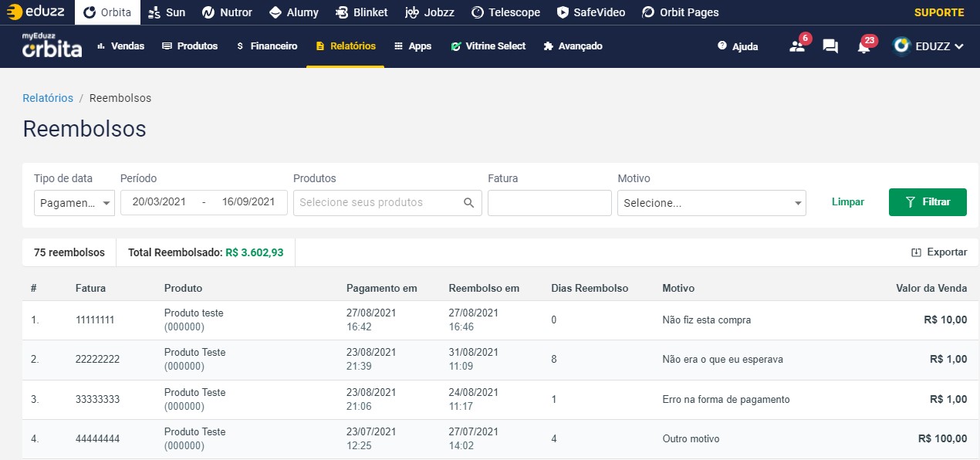The width and height of the screenshot is (980, 460).
Task: Open the contacts icon with badge 6
Action: (798, 46)
